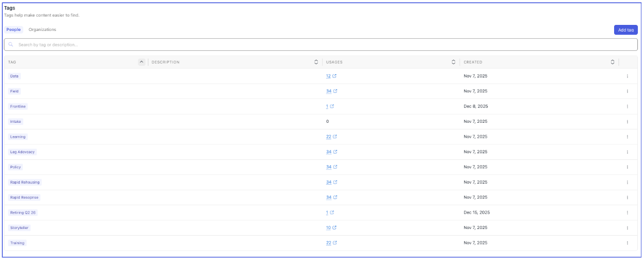Sort by the Description column arrows
The height and width of the screenshot is (260, 644).
[x=316, y=62]
